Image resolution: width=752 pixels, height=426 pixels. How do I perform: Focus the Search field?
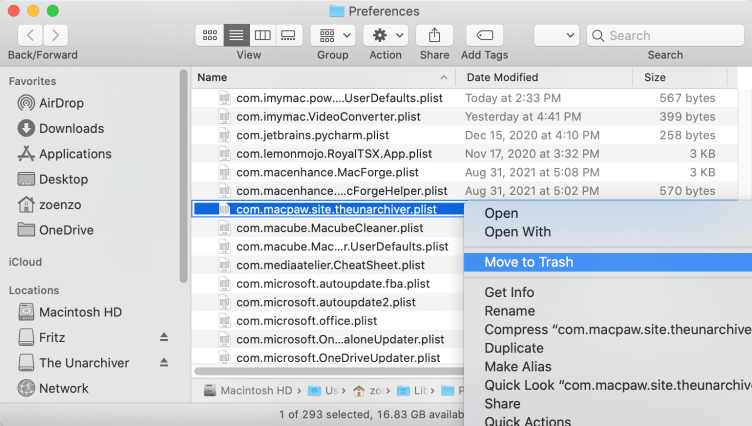click(x=665, y=36)
